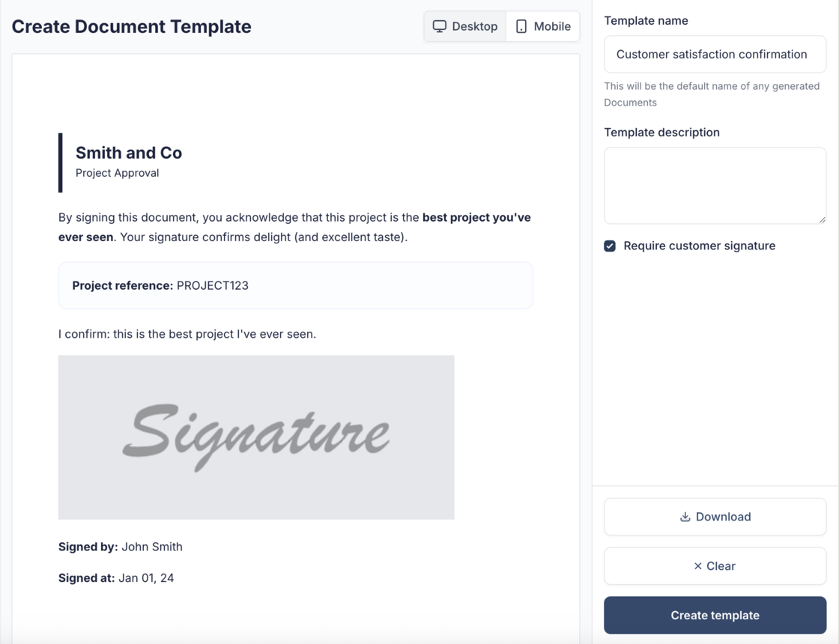Screen dimensions: 839x644
Task: Click the phone icon in the Mobile tab
Action: pos(521,26)
